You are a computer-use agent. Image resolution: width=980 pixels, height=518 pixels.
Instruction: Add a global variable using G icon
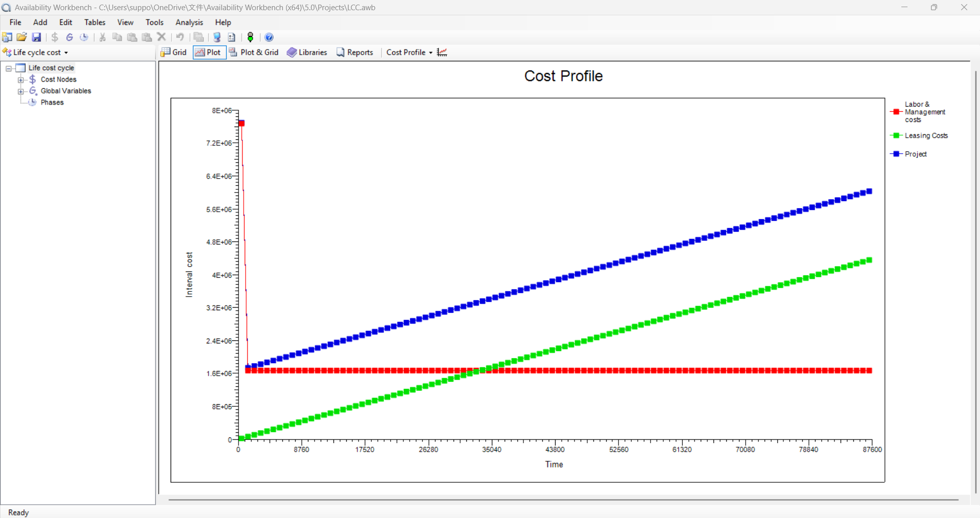point(69,37)
